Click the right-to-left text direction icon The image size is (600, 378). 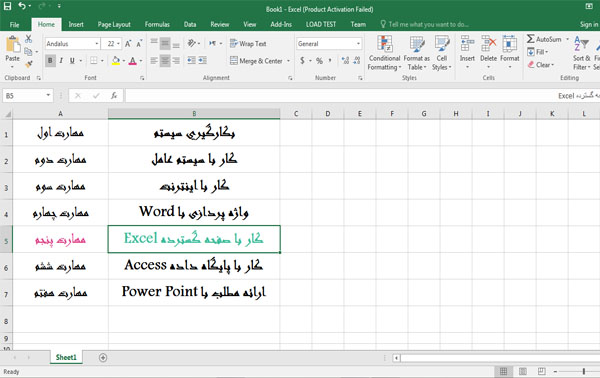pyautogui.click(x=213, y=43)
